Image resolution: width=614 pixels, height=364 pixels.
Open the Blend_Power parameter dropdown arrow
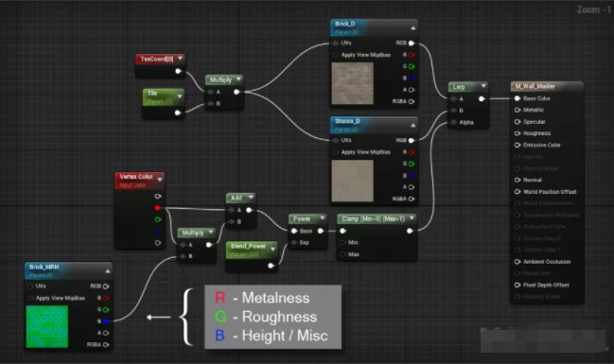pyautogui.click(x=272, y=249)
